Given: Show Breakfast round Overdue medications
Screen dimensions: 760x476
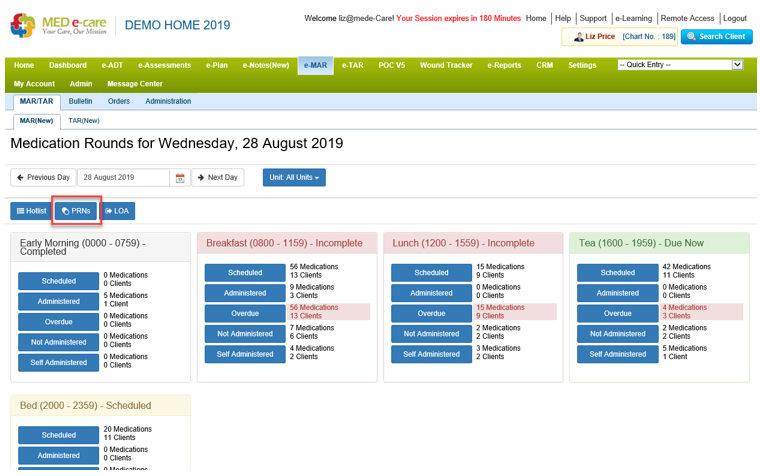Looking at the screenshot, I should (245, 313).
